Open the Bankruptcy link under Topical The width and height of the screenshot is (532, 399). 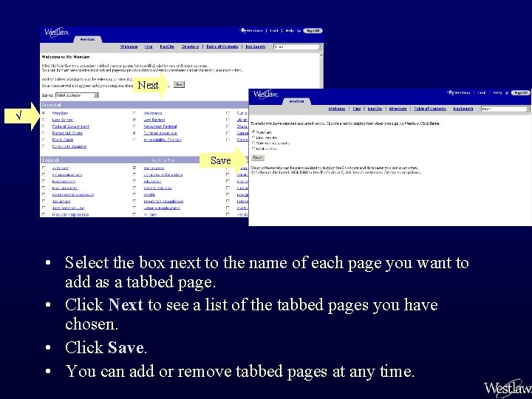click(154, 168)
